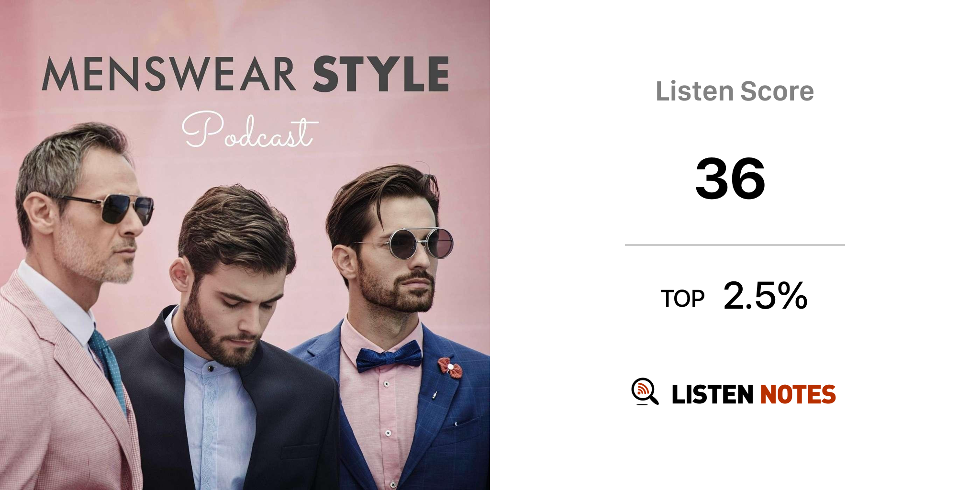
Task: Click the score number 36
Action: point(731,178)
